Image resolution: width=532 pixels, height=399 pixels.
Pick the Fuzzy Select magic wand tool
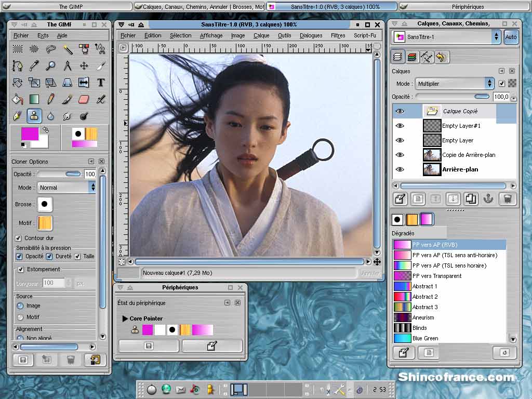(x=67, y=49)
